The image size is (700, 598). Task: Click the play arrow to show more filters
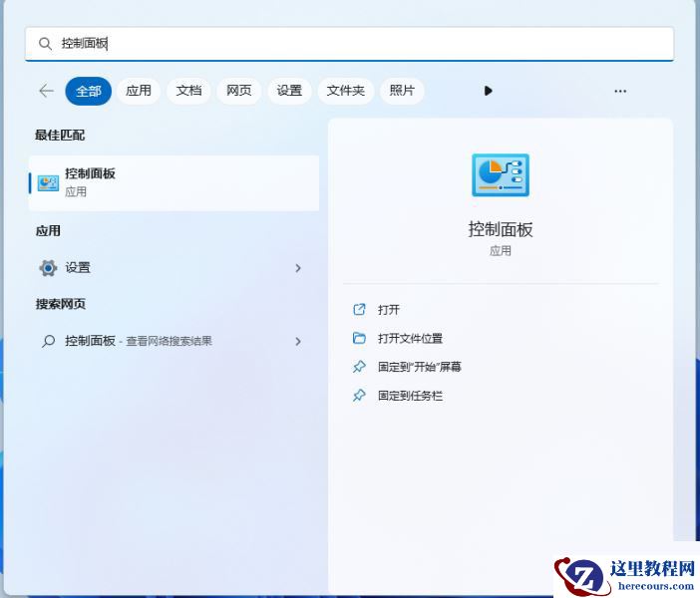click(488, 91)
